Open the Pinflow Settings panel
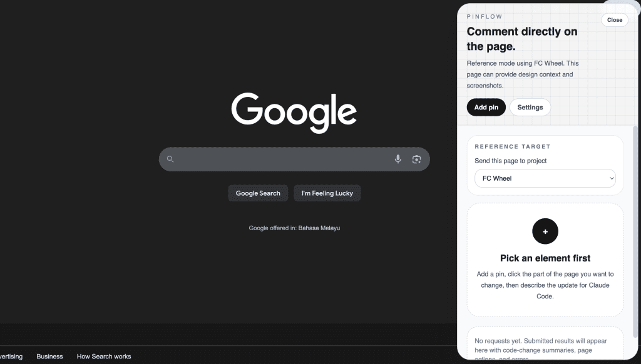The width and height of the screenshot is (641, 364). pyautogui.click(x=530, y=107)
